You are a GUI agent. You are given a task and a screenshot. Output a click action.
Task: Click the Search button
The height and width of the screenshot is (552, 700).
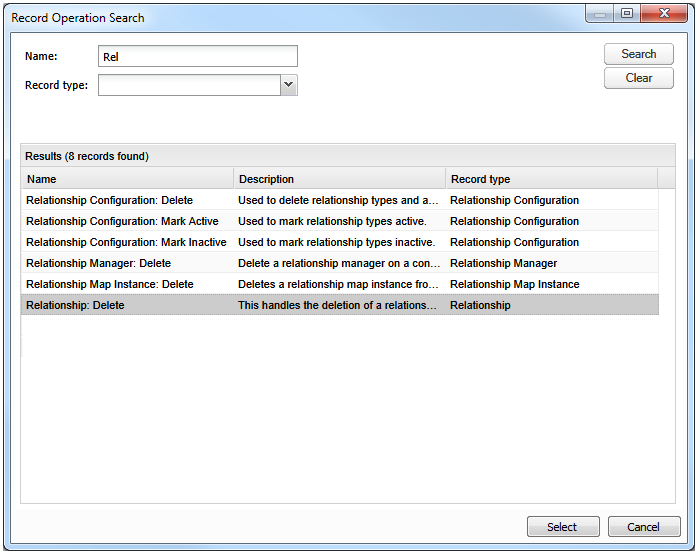coord(638,54)
